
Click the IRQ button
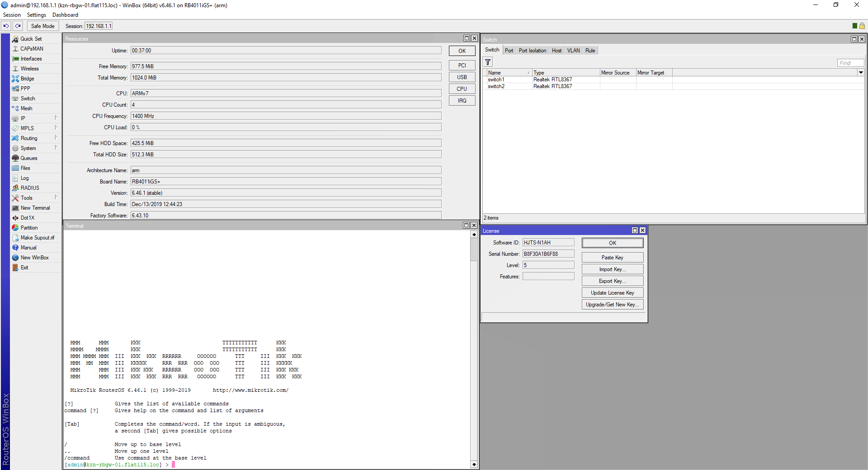(x=462, y=101)
